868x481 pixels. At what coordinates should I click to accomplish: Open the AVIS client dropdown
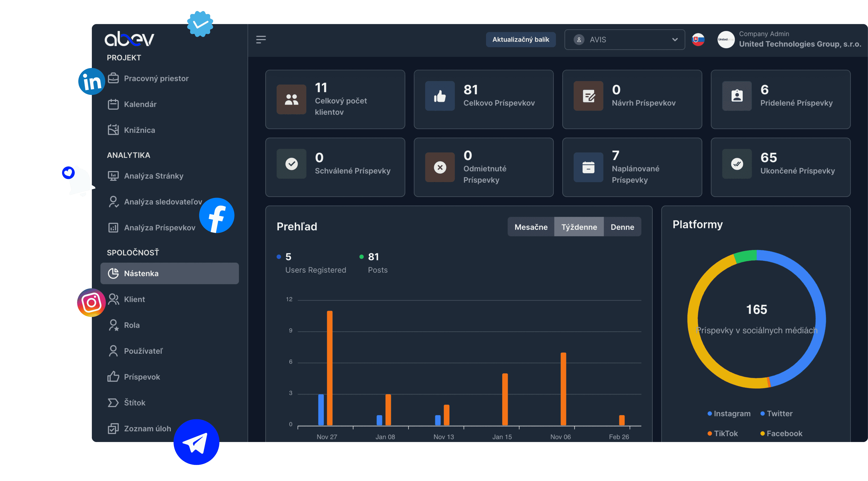pos(625,40)
